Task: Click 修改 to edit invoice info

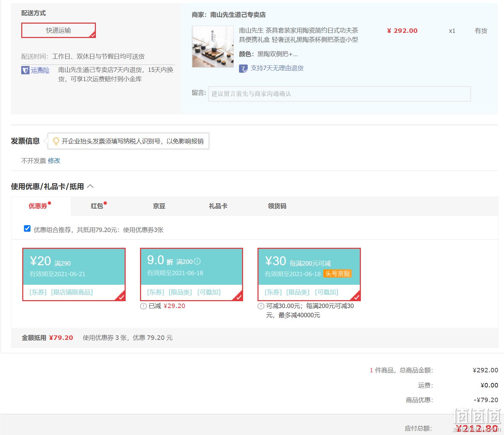Action: [x=54, y=161]
